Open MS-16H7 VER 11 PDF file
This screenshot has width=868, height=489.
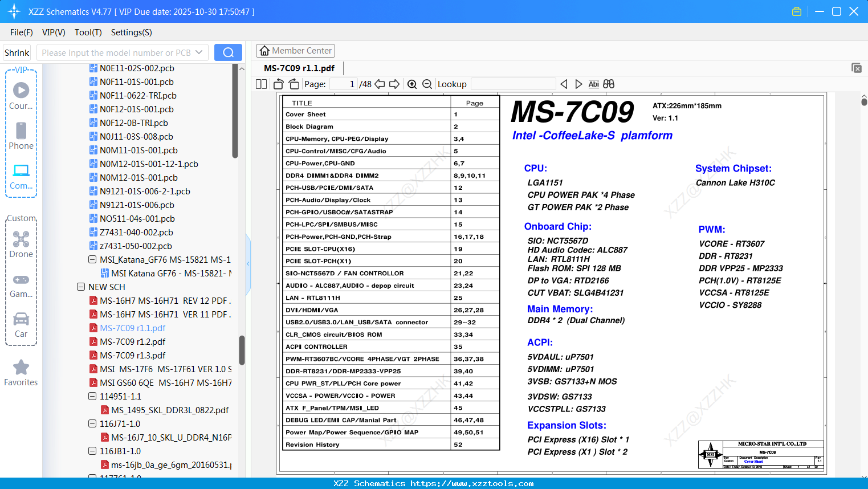click(x=160, y=315)
